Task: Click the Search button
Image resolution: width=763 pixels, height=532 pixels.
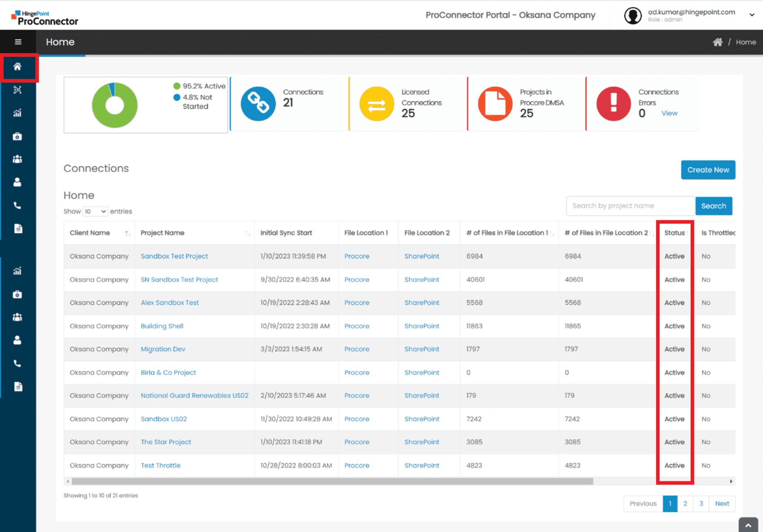Action: point(714,206)
